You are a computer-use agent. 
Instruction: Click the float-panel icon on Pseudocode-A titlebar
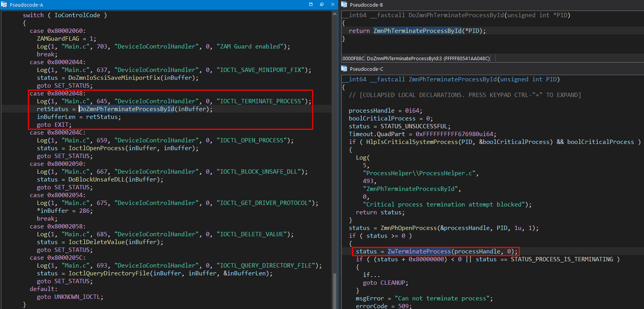pos(320,5)
